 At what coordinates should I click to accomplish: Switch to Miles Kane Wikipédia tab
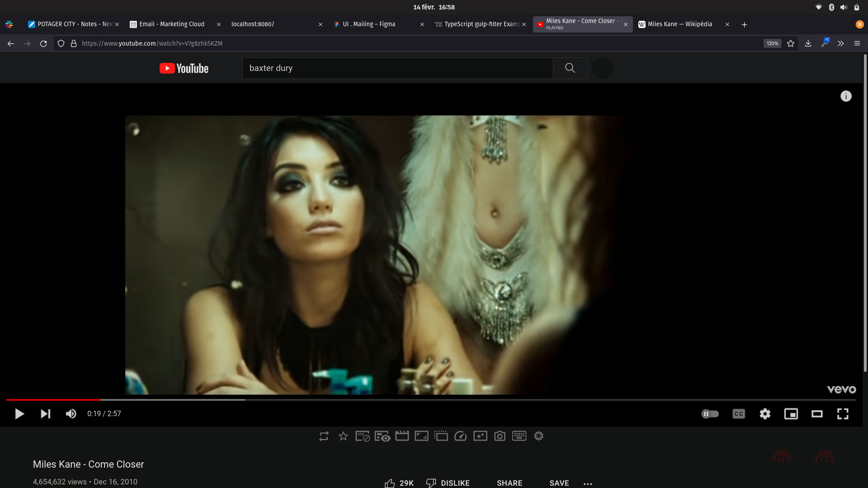(x=679, y=24)
